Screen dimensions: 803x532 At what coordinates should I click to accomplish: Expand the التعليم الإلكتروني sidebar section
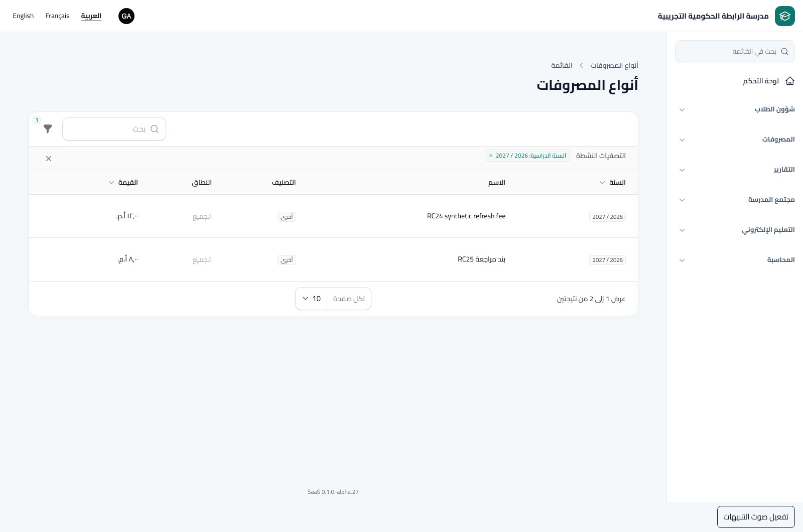pyautogui.click(x=735, y=230)
